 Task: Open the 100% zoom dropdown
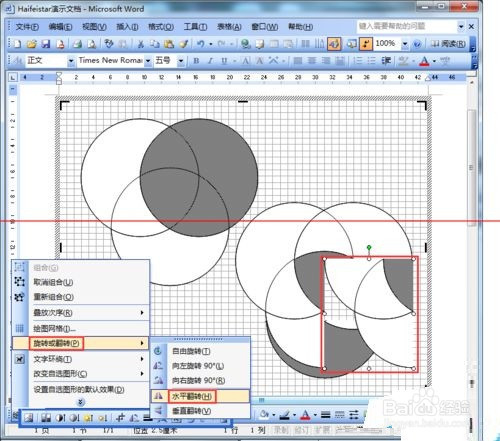click(x=405, y=44)
